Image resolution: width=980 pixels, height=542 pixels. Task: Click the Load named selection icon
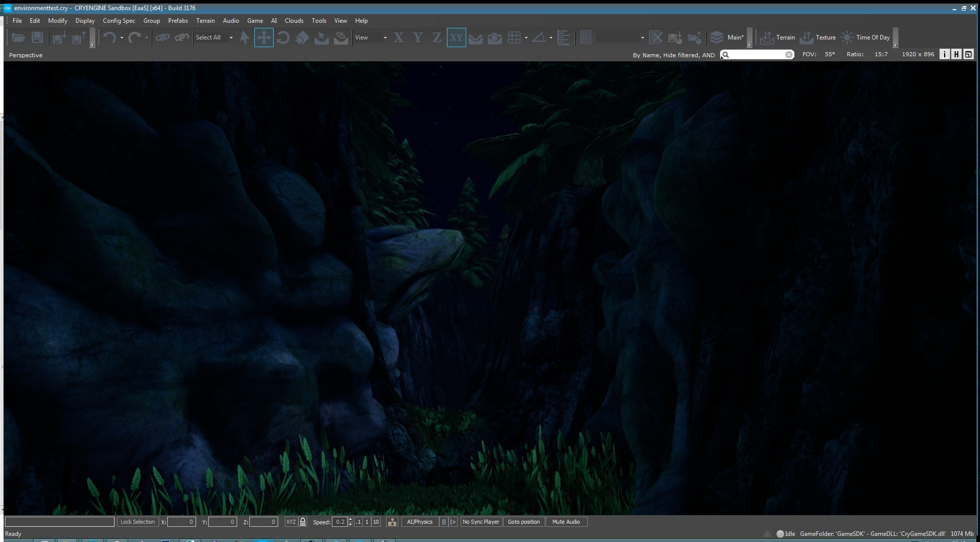pyautogui.click(x=694, y=37)
